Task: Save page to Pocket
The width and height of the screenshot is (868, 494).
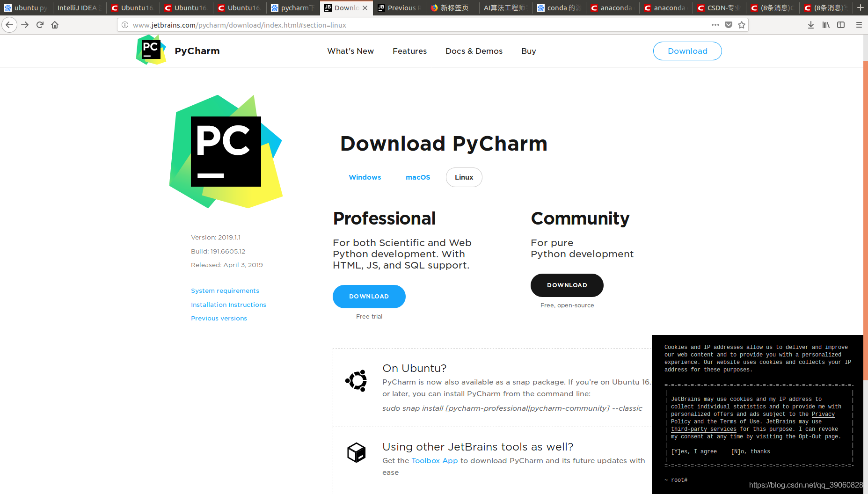Action: [x=729, y=25]
